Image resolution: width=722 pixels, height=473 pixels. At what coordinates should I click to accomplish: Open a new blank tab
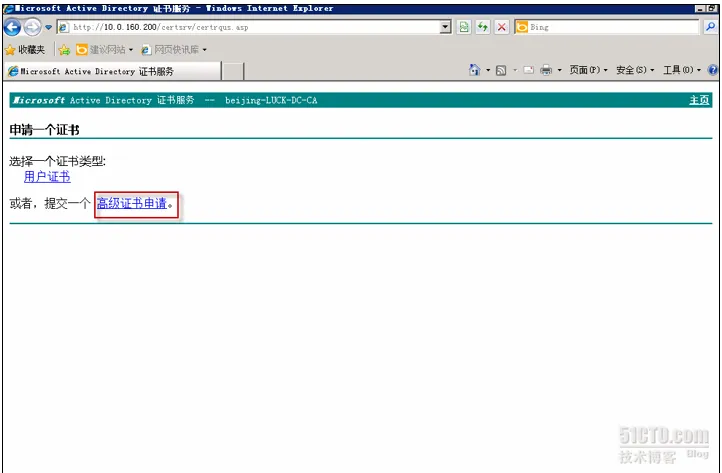(x=233, y=72)
